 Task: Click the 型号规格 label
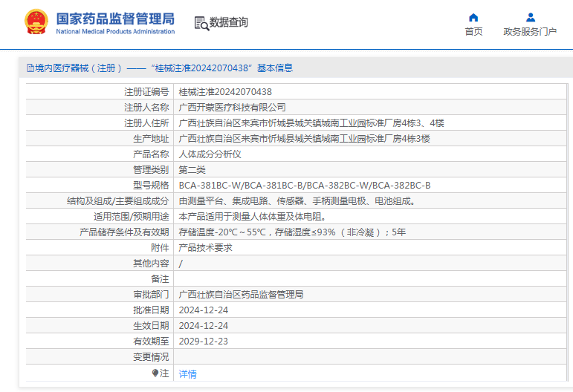coord(151,186)
